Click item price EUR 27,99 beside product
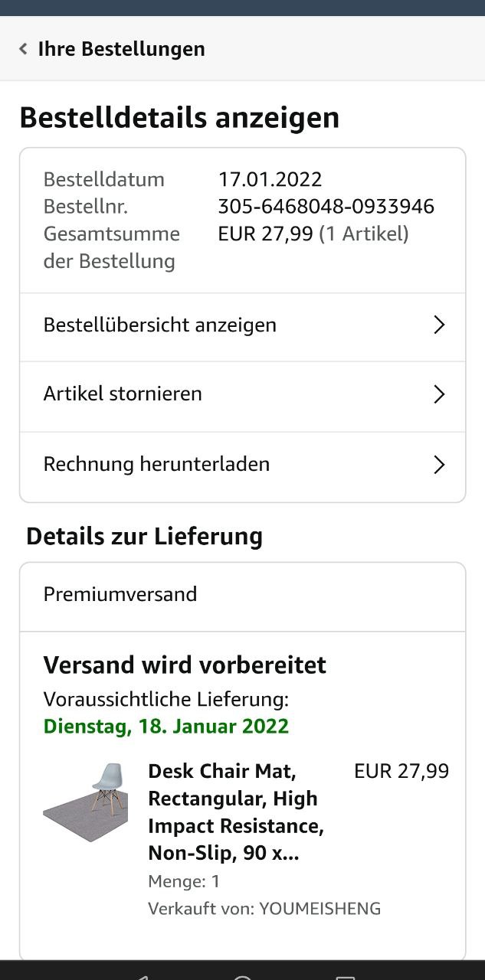Image resolution: width=485 pixels, height=980 pixels. (401, 771)
